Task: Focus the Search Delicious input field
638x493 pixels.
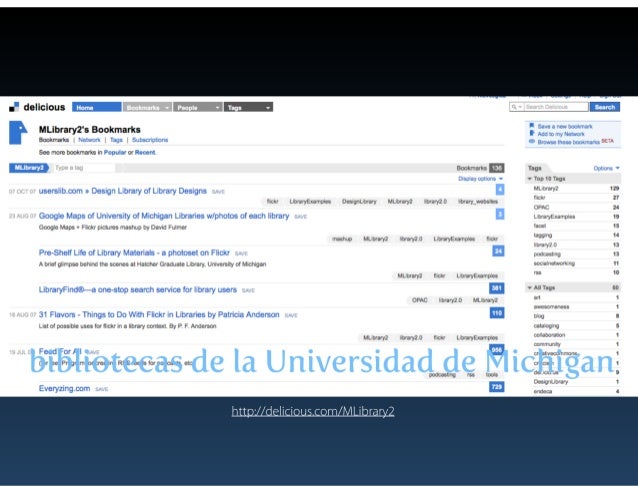Action: (555, 107)
